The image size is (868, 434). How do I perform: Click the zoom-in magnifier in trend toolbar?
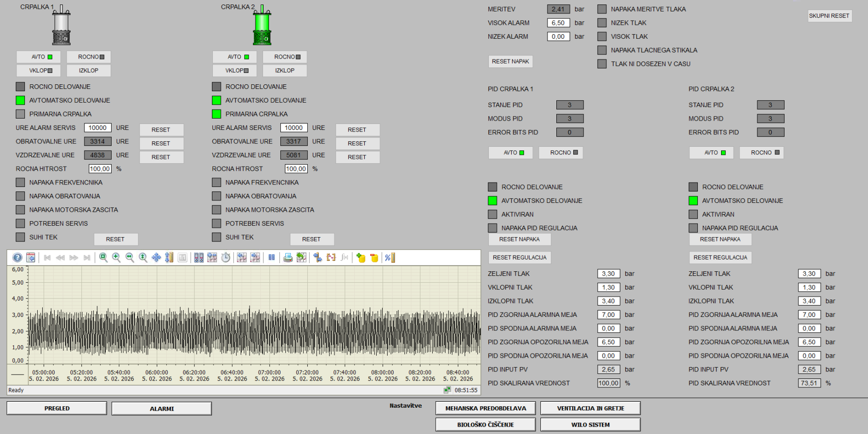pos(117,257)
